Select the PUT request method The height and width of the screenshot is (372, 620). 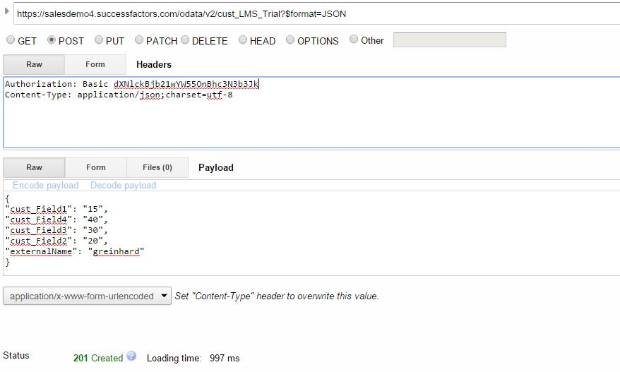[99, 40]
